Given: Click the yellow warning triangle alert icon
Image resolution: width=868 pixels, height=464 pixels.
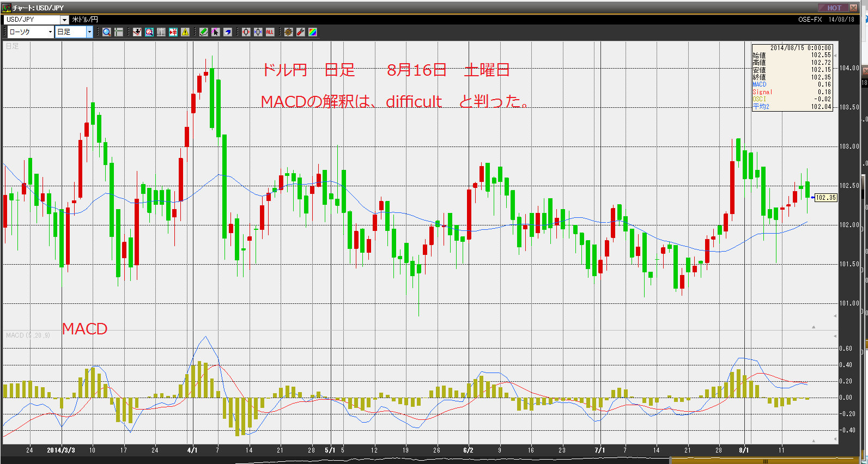Looking at the screenshot, I should tap(185, 32).
